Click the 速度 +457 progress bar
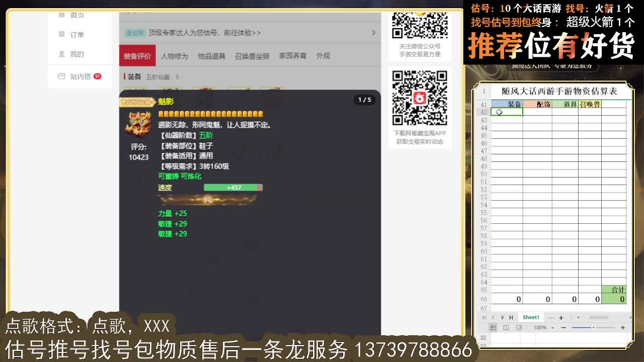 click(233, 188)
